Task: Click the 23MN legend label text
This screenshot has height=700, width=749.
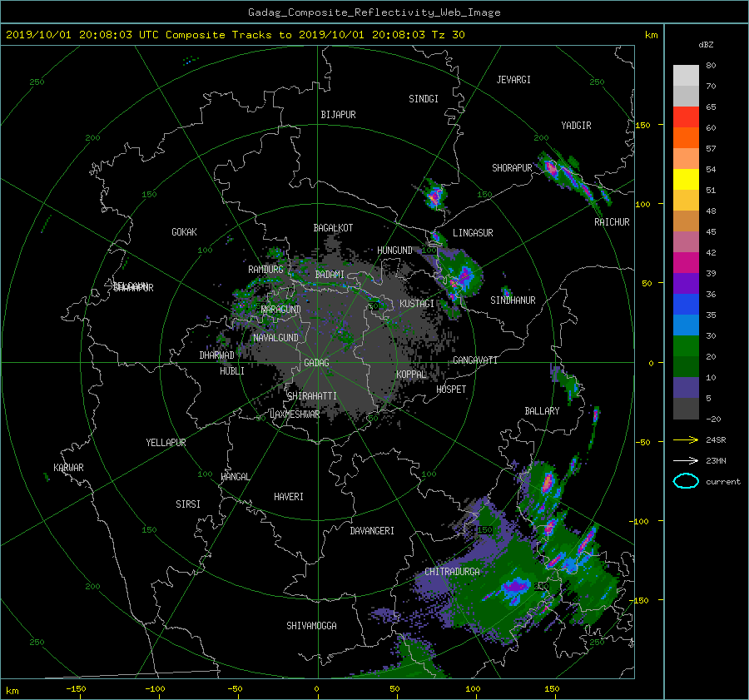Action: (x=716, y=460)
